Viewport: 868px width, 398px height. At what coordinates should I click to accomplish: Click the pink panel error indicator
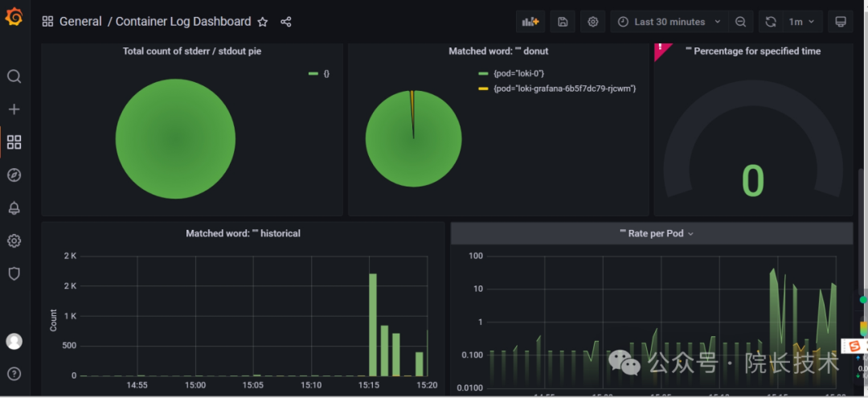coord(661,49)
